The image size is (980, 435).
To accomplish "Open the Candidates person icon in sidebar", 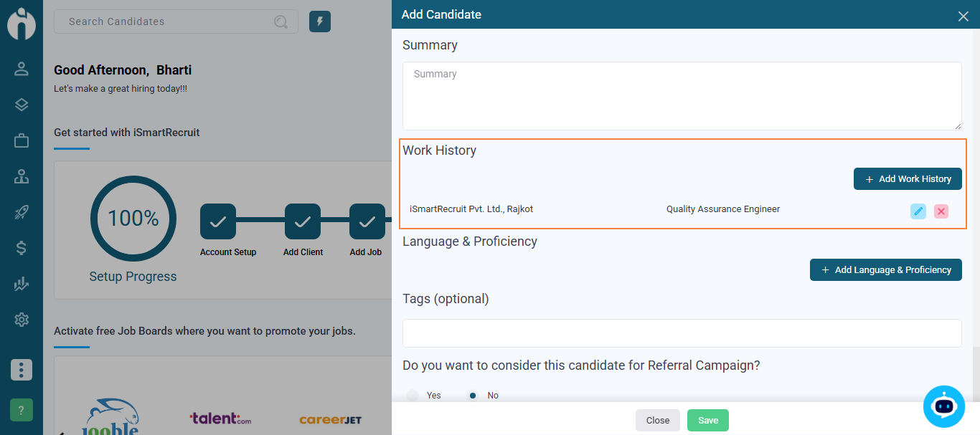I will click(22, 69).
